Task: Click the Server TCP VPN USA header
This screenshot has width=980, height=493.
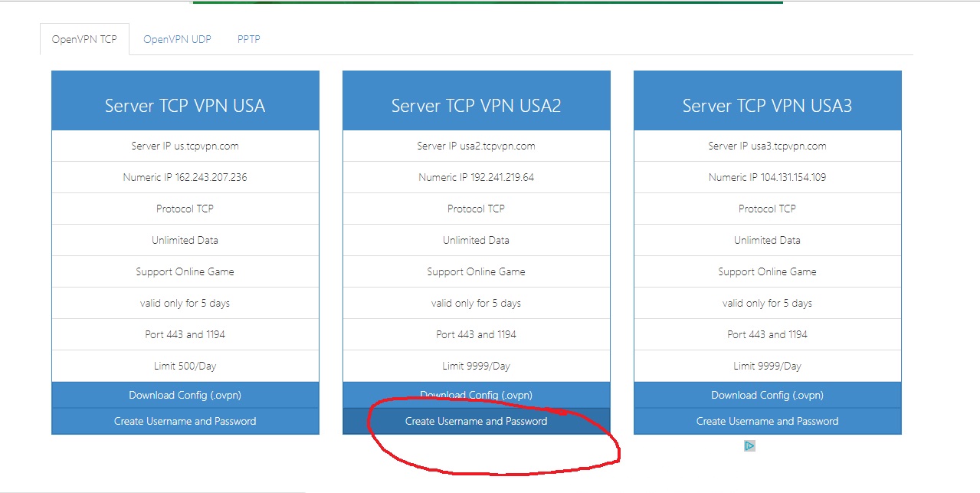Action: pos(185,105)
